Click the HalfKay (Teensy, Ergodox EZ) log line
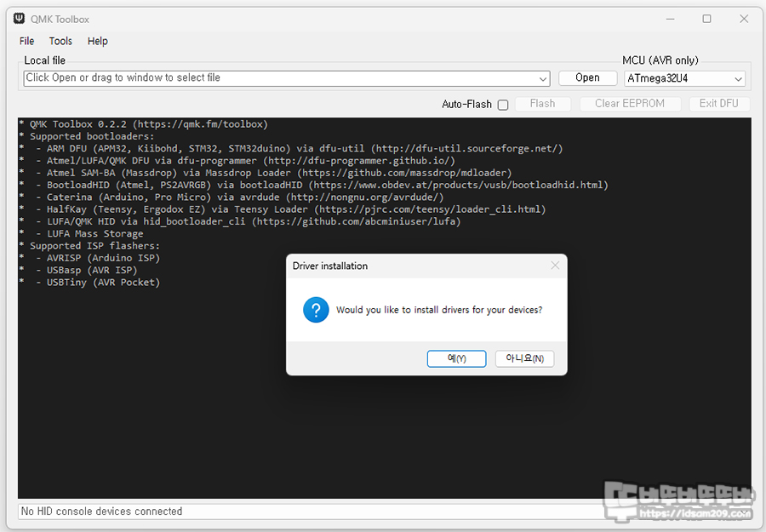Viewport: 766px width, 532px height. click(283, 209)
